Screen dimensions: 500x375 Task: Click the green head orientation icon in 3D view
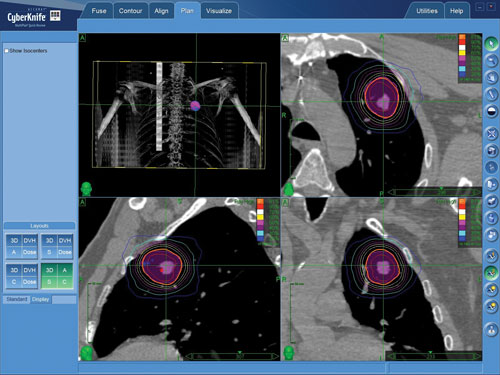pyautogui.click(x=86, y=189)
